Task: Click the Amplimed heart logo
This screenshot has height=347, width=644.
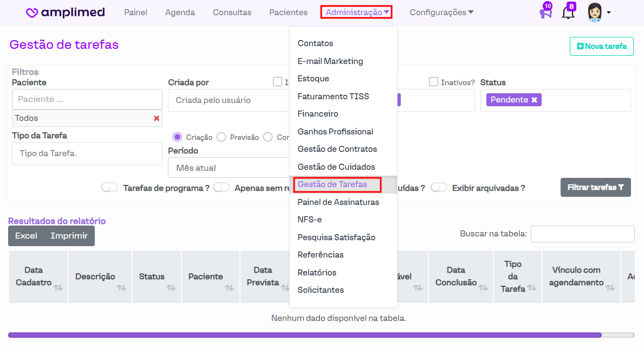Action: 32,12
